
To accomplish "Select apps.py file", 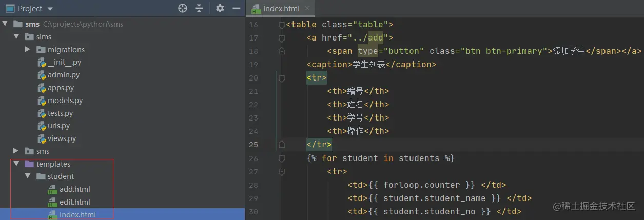I will (61, 88).
